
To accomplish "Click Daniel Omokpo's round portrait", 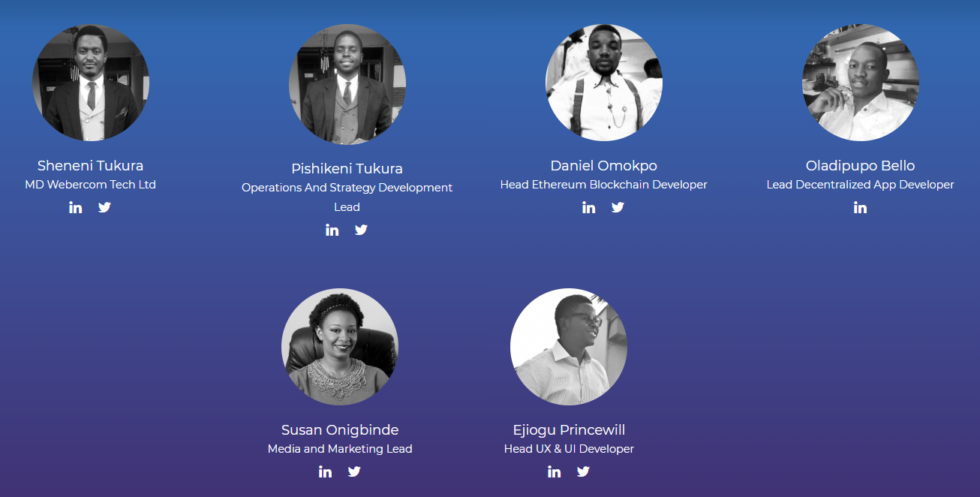I will point(604,83).
